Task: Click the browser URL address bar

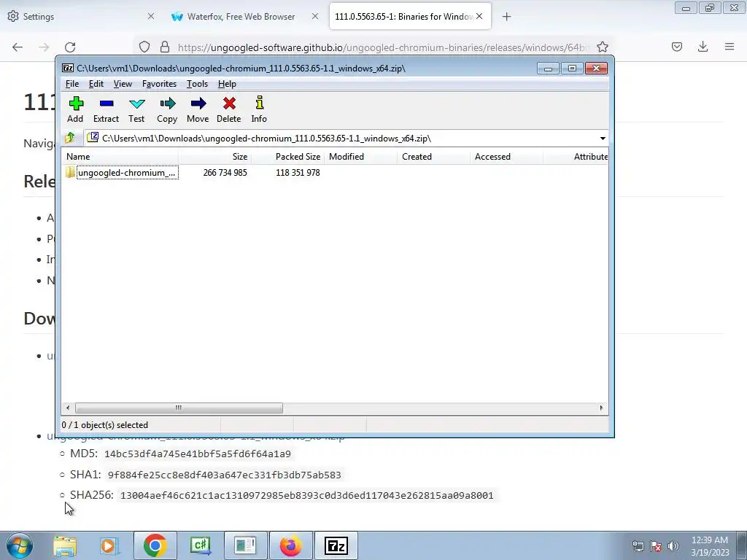Action: (383, 47)
